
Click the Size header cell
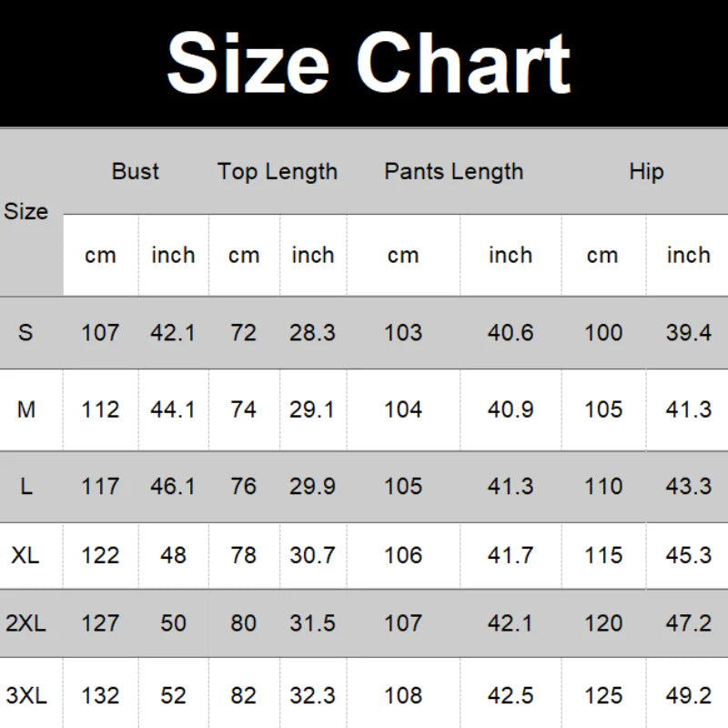[26, 211]
